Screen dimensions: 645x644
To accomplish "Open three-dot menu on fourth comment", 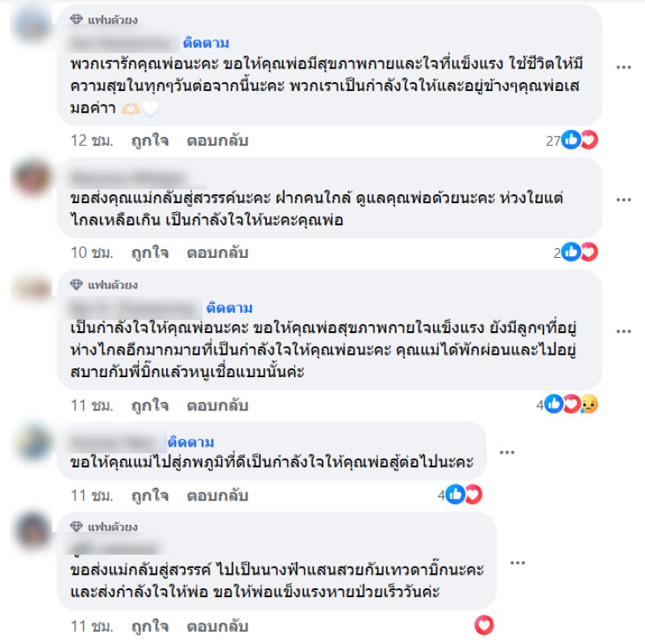I will (507, 452).
